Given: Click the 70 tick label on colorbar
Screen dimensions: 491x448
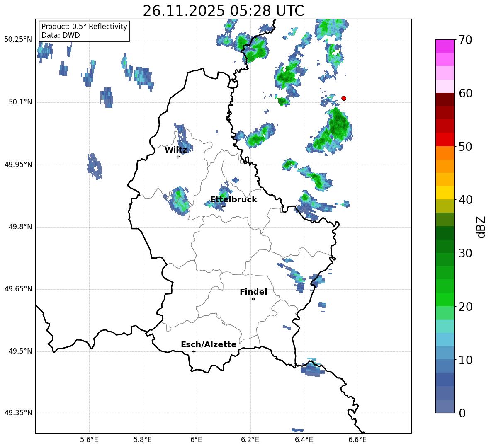Looking at the screenshot, I should (x=466, y=40).
